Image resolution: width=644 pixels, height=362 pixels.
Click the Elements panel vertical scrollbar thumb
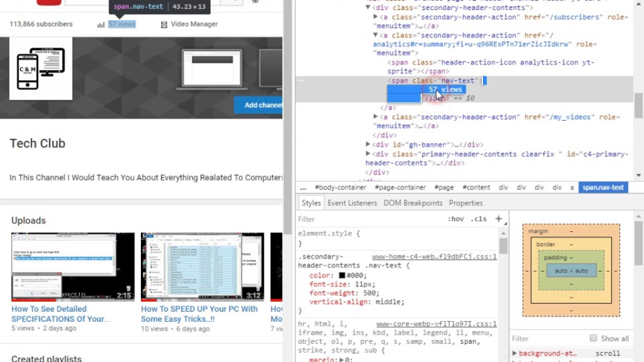(639, 105)
